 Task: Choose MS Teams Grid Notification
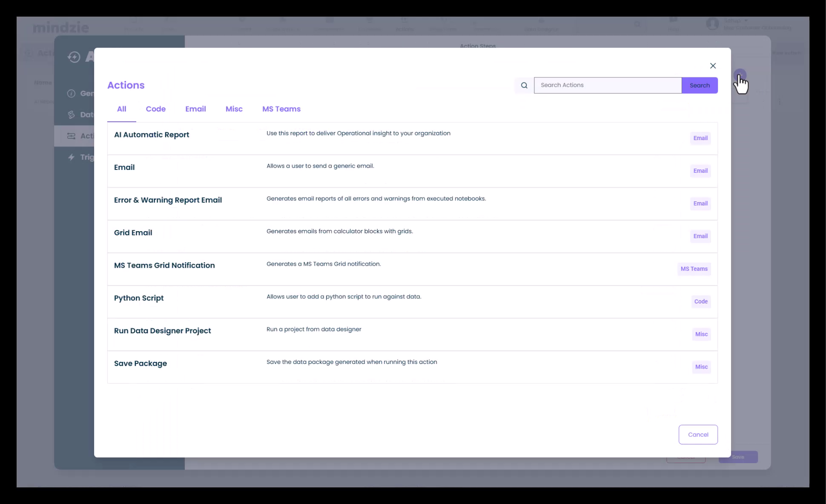pos(164,266)
